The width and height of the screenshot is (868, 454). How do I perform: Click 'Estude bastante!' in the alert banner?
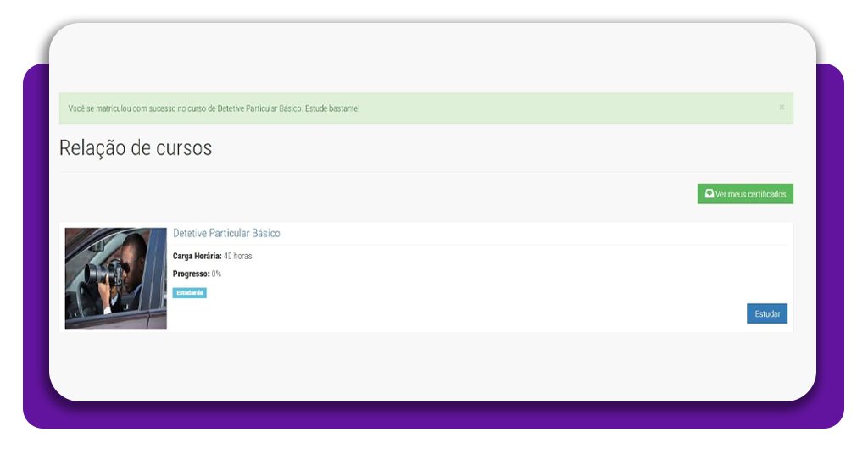click(331, 108)
